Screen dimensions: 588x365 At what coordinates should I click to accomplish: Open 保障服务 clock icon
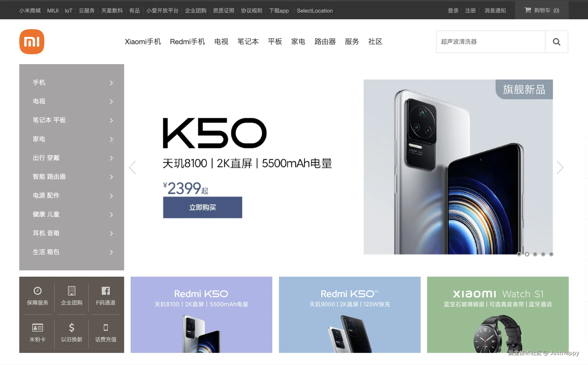tap(37, 291)
